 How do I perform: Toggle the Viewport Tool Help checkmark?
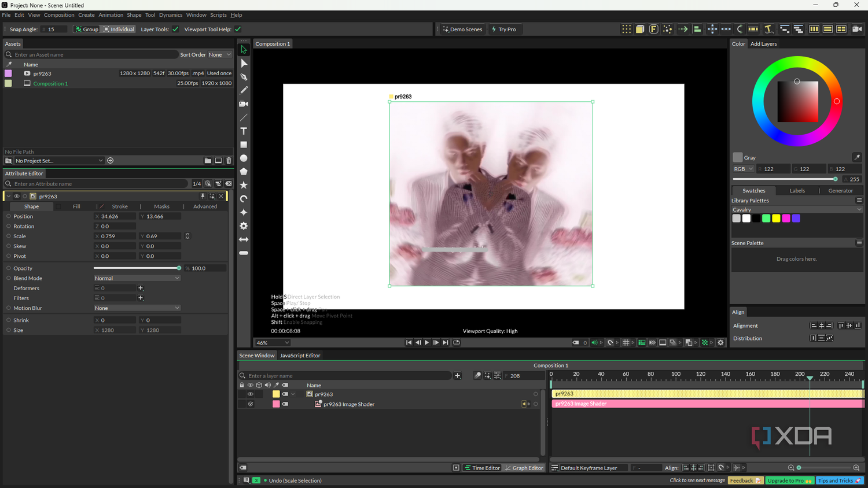238,29
